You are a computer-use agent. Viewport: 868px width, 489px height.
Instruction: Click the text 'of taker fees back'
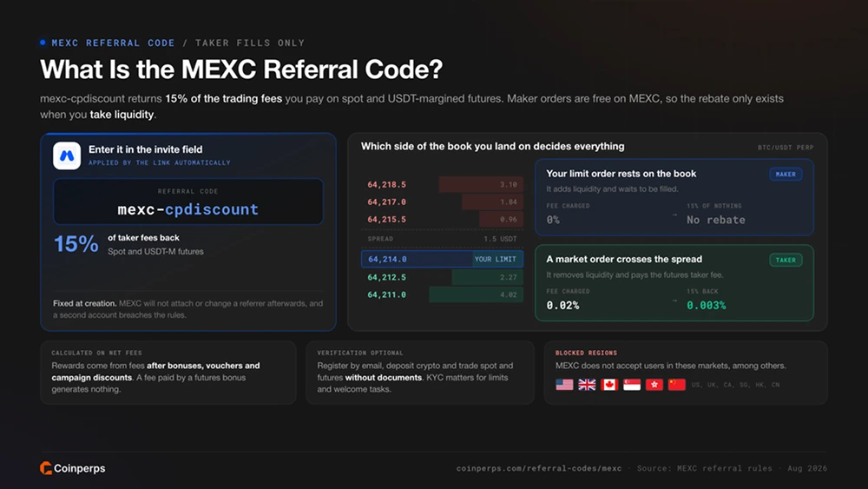pyautogui.click(x=143, y=238)
